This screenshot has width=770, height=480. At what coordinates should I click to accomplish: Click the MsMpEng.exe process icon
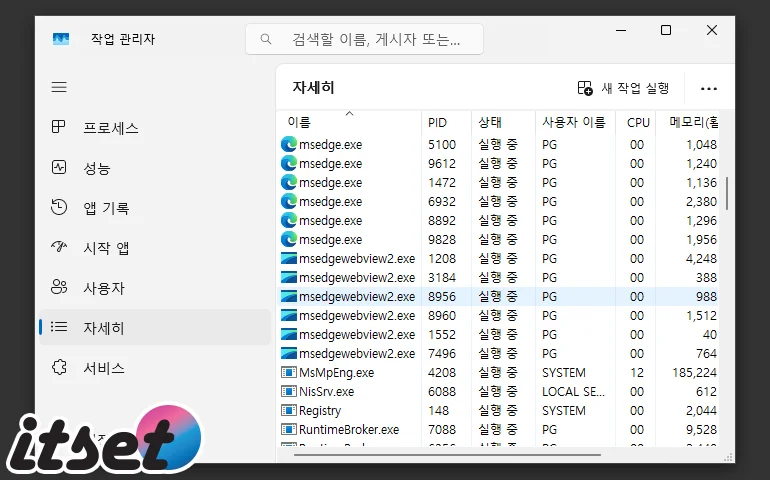(x=289, y=372)
